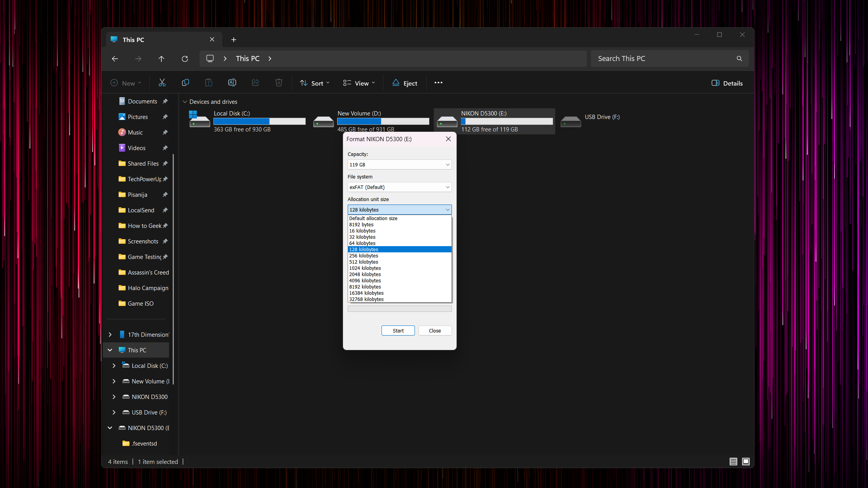Click the Share icon in toolbar

(255, 83)
